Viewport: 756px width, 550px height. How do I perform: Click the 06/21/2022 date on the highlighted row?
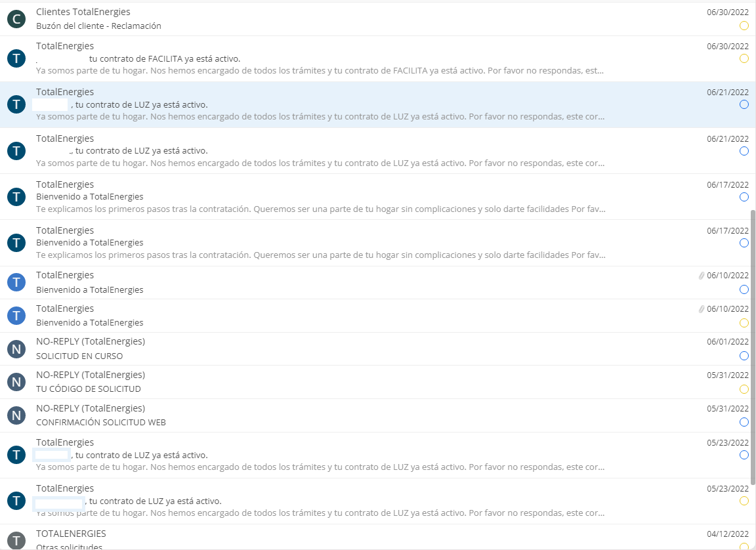728,93
